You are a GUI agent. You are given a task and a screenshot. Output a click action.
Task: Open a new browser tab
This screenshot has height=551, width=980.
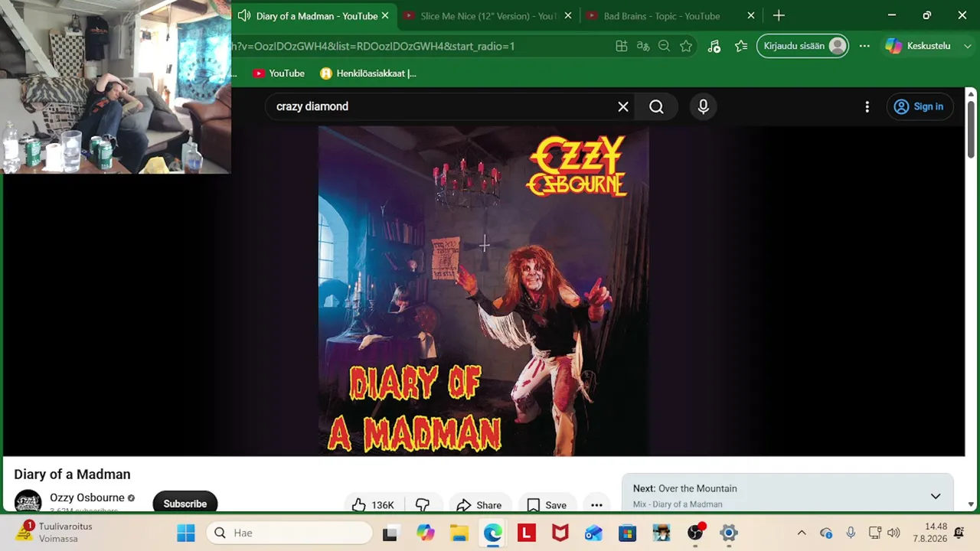(779, 16)
